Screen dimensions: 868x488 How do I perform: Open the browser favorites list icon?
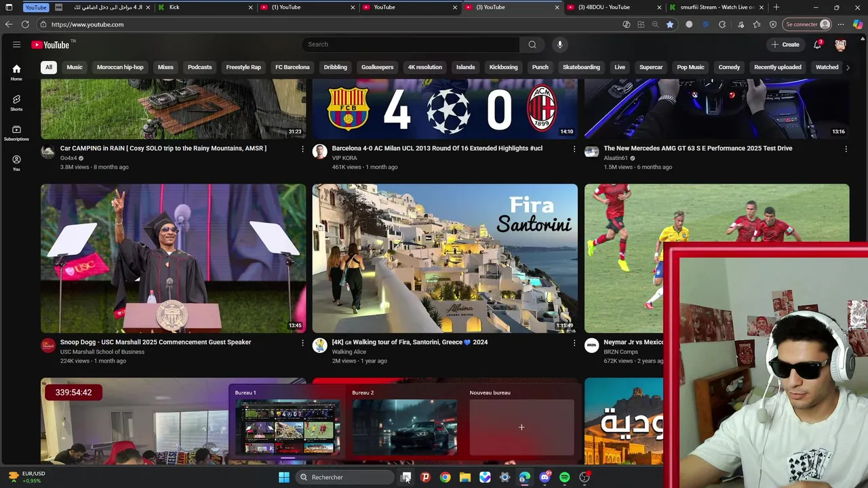(x=757, y=24)
